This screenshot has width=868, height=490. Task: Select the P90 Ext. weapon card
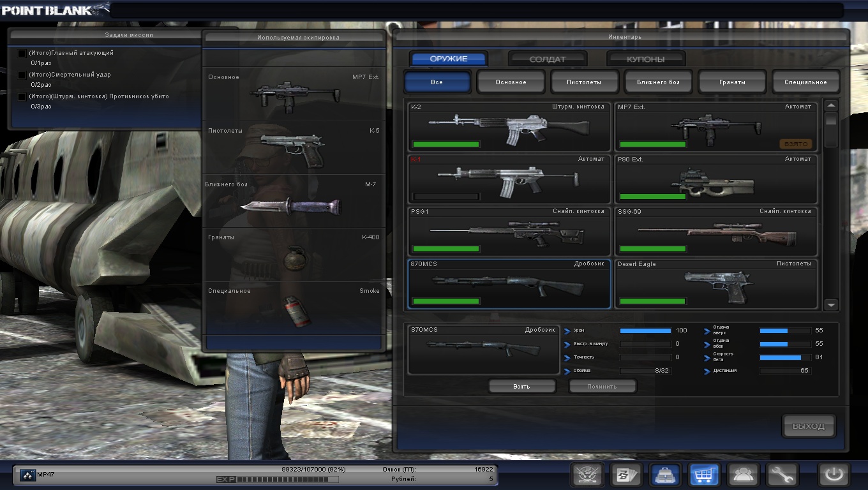tap(716, 179)
